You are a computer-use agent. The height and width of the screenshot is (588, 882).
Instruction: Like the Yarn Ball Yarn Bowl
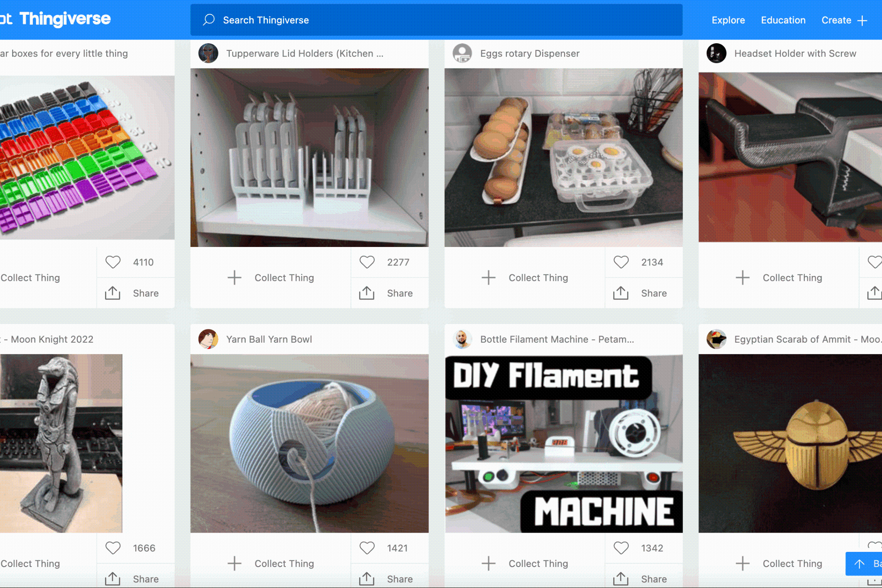coord(367,548)
